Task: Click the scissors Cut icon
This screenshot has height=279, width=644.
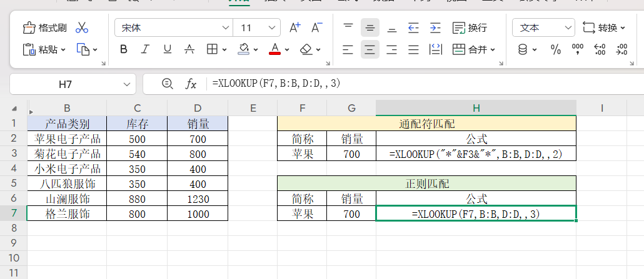Action: point(82,28)
